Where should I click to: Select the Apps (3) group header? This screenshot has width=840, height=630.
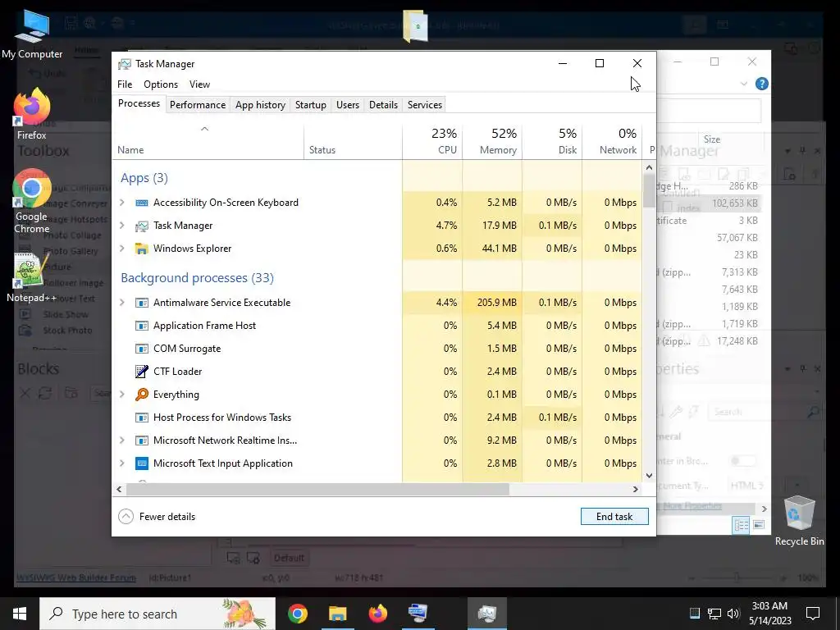pos(144,178)
